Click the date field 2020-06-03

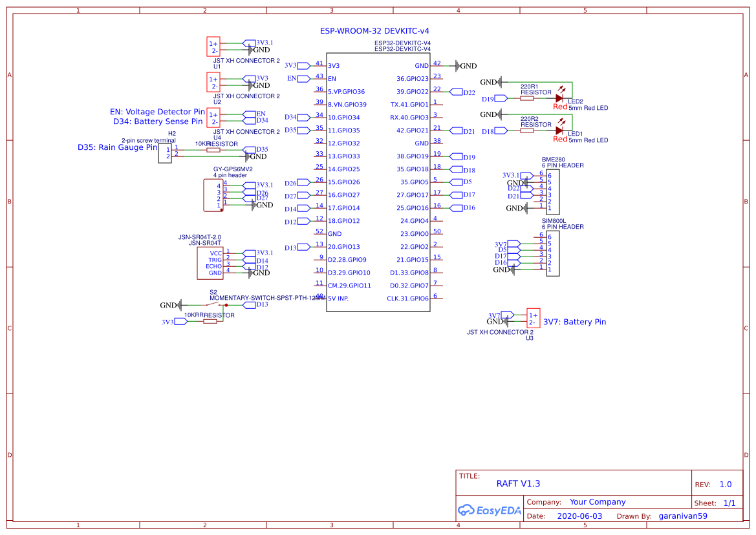coord(579,516)
